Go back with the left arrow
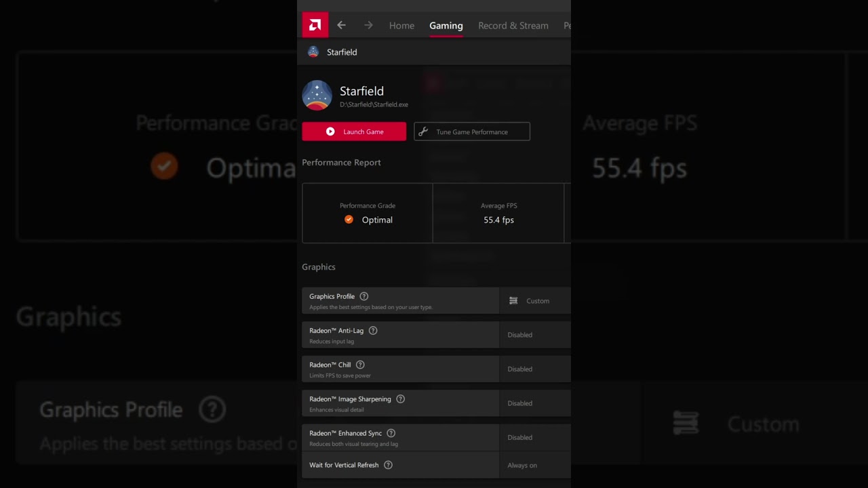This screenshot has width=868, height=488. pos(341,25)
